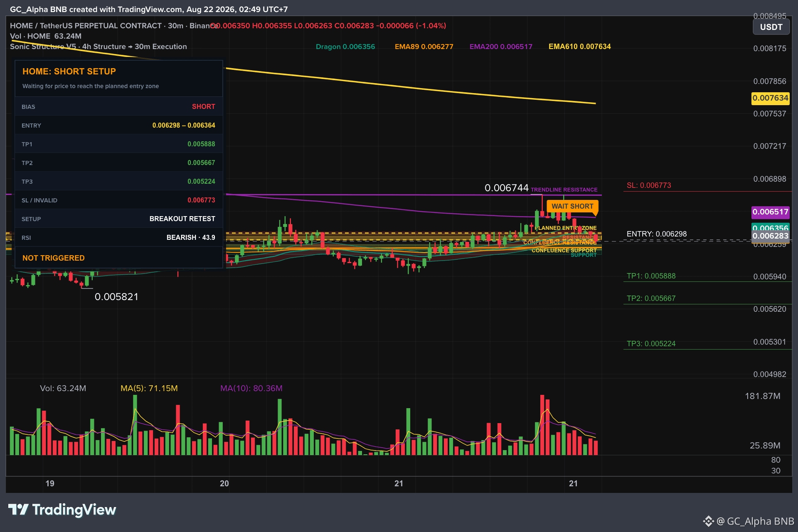Click the EMA89 0.006277 indicator label

pyautogui.click(x=424, y=47)
